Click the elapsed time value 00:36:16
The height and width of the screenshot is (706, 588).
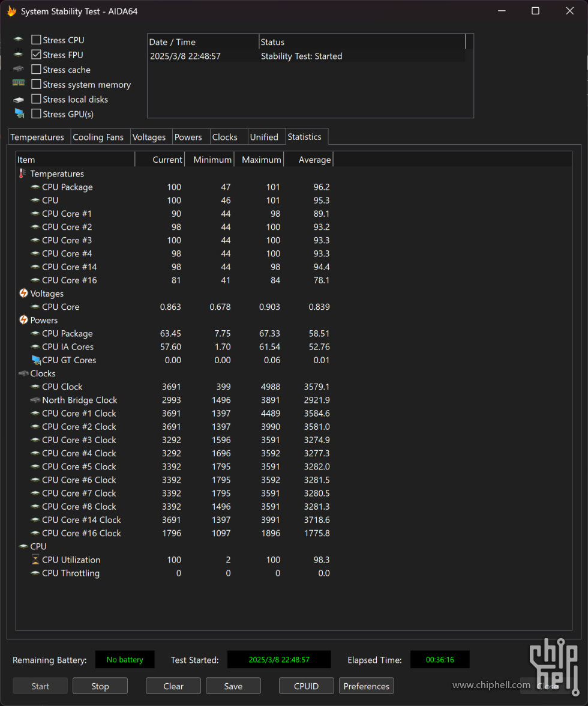click(440, 660)
